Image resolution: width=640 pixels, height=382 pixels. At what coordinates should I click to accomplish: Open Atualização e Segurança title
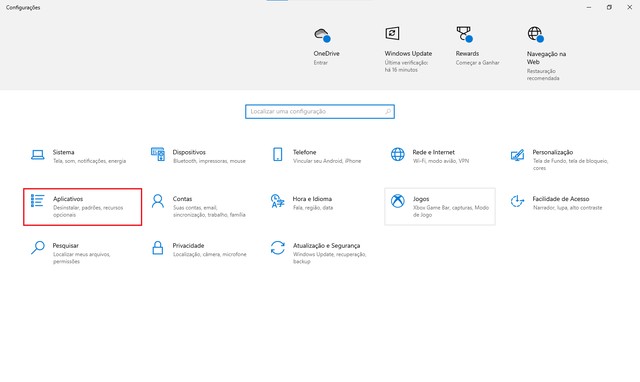click(x=326, y=245)
